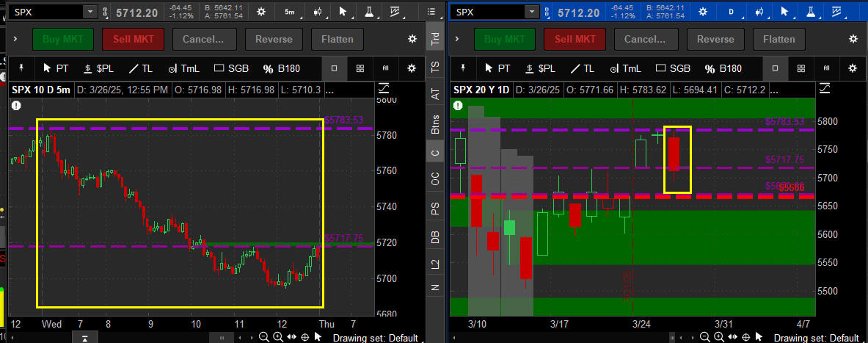
Task: Open the Drawing set: Default menu on right chart
Action: click(816, 337)
